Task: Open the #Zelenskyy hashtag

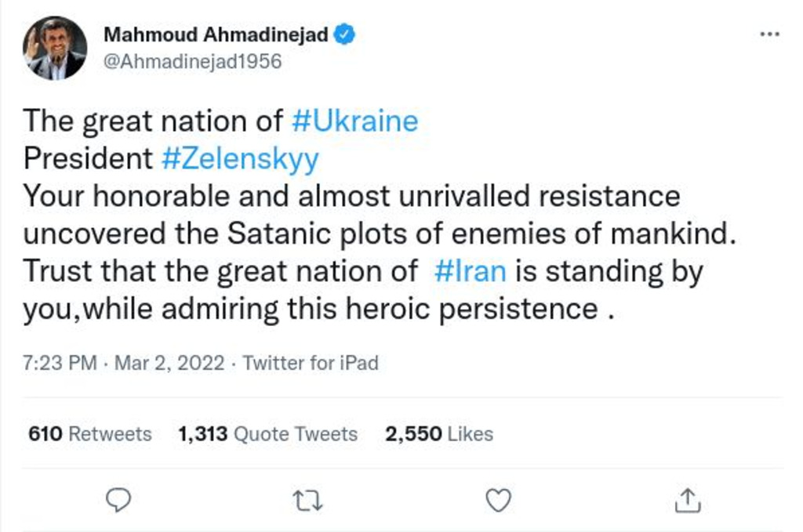Action: (x=240, y=159)
